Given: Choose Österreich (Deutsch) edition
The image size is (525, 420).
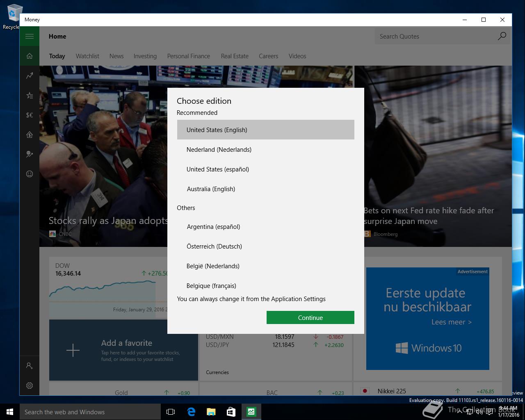Looking at the screenshot, I should pyautogui.click(x=266, y=246).
